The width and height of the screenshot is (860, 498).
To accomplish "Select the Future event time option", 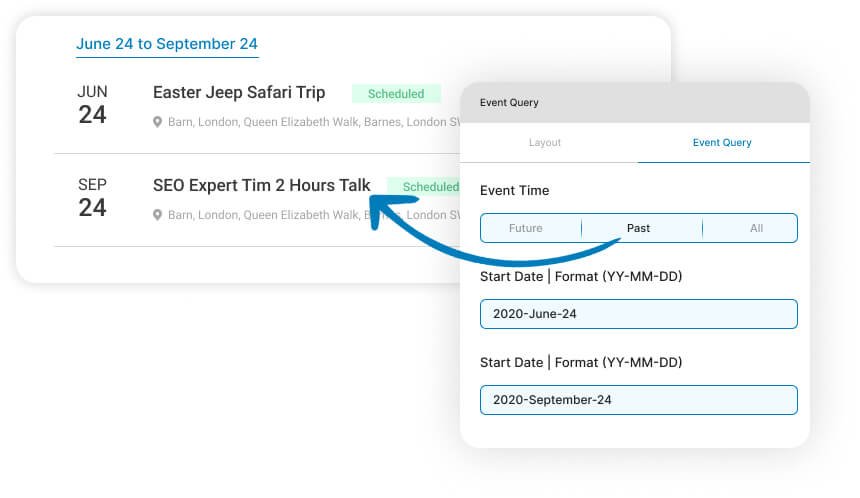I will point(525,228).
